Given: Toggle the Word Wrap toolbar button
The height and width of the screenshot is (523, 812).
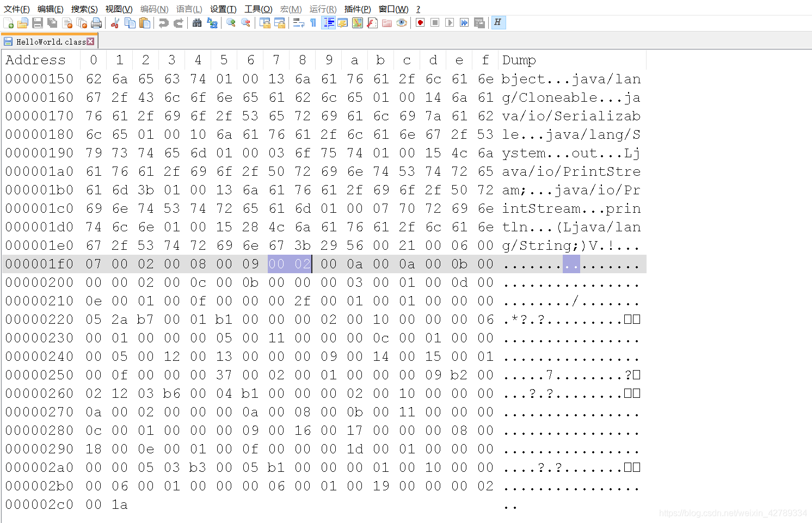Looking at the screenshot, I should click(298, 23).
